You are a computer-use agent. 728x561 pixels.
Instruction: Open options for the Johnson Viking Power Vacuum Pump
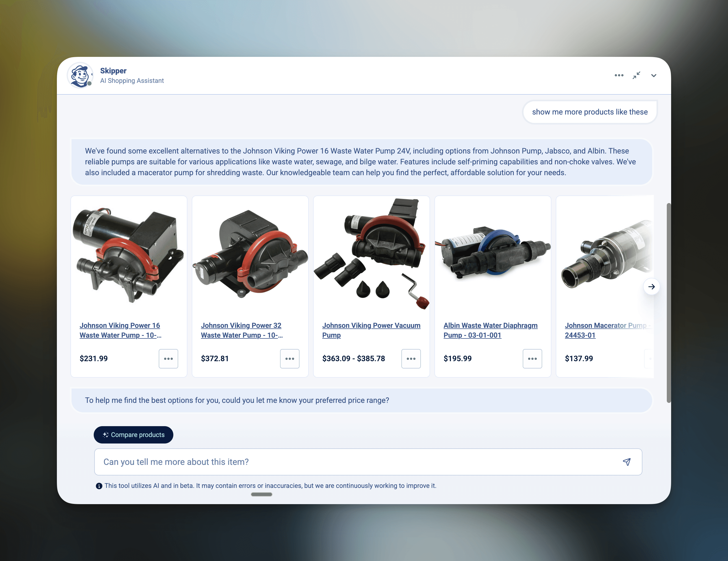click(x=411, y=359)
